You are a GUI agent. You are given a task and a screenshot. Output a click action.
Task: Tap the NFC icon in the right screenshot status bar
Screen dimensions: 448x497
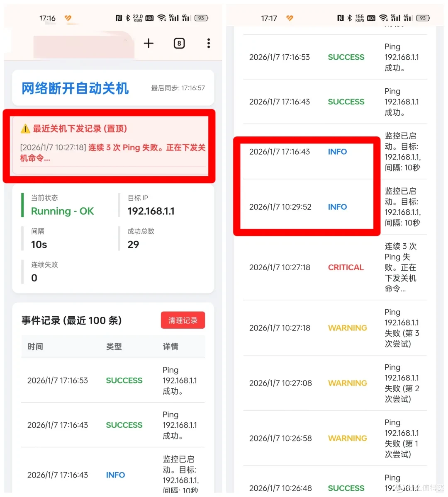point(341,18)
